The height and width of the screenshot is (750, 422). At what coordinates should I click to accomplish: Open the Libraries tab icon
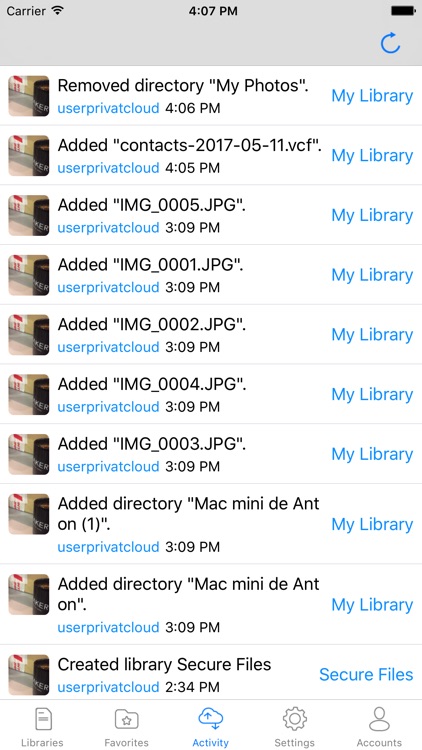42,719
